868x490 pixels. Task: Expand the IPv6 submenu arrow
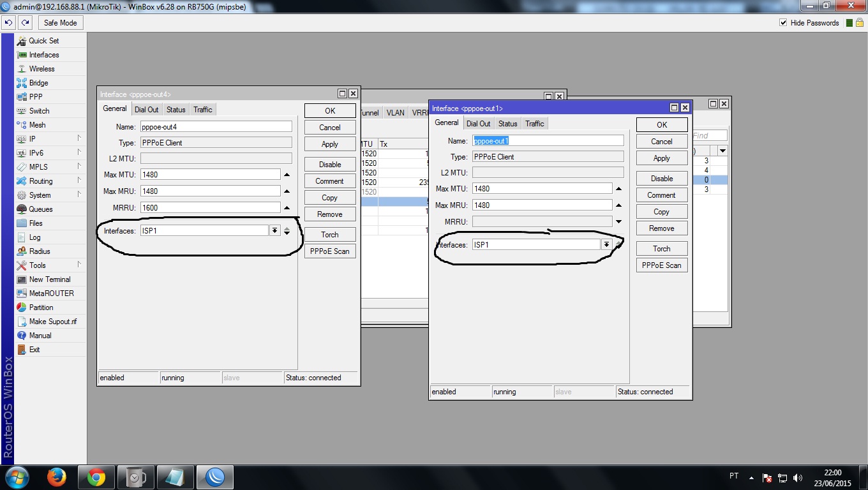point(79,152)
